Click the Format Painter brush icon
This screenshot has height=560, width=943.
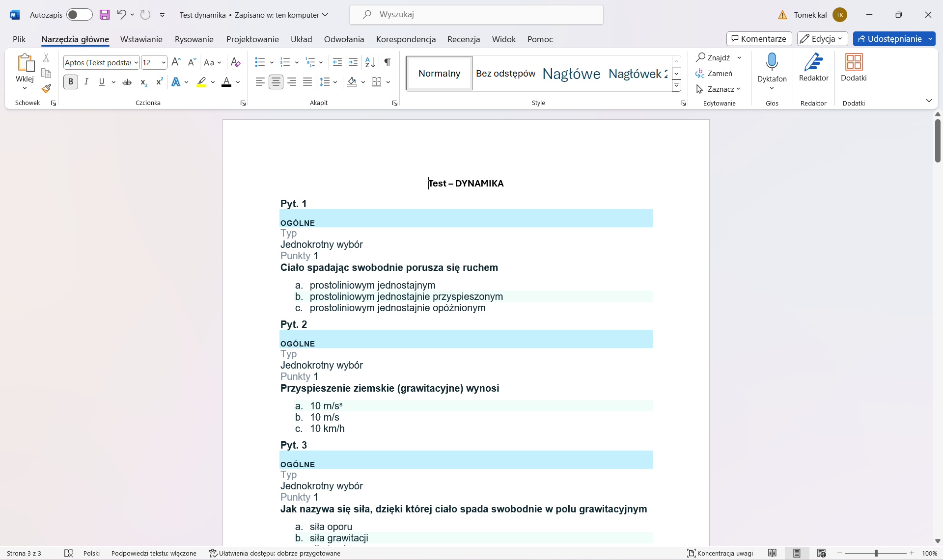pos(46,88)
